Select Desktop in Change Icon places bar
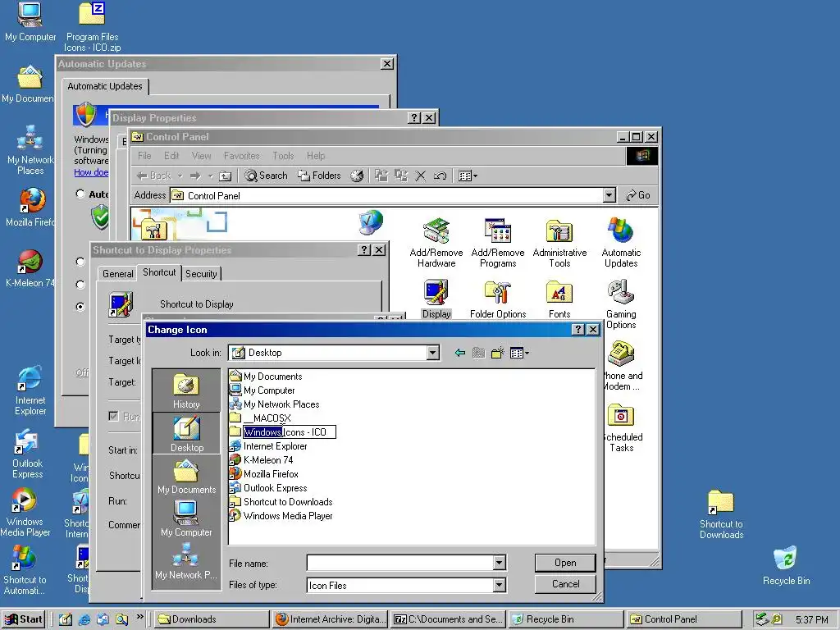This screenshot has width=840, height=630. tap(186, 434)
